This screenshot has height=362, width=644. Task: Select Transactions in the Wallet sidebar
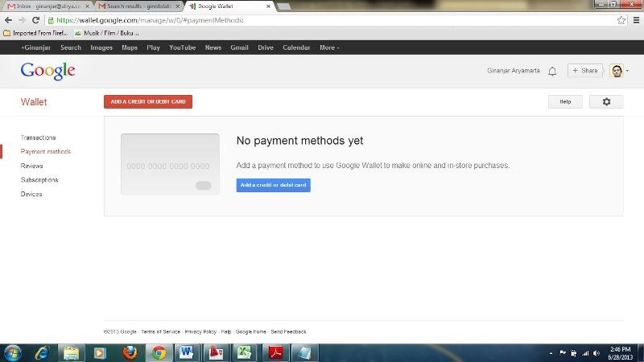click(x=39, y=138)
